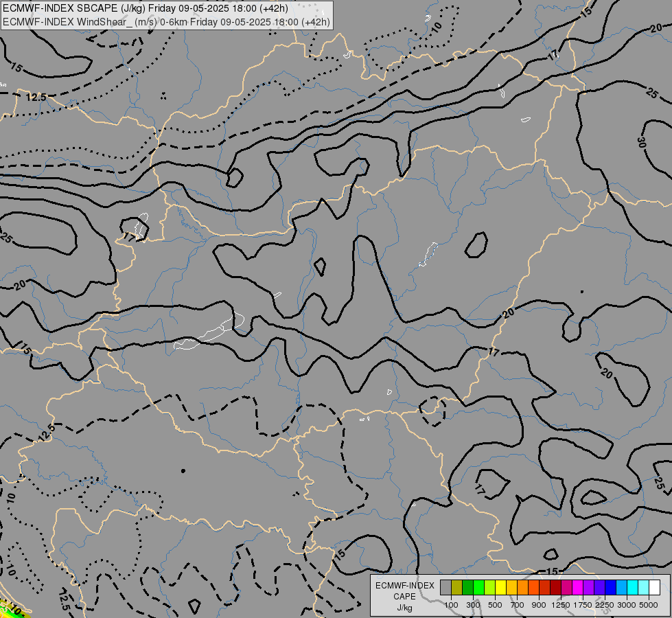672x618 pixels.
Task: Select the bright cyan legend swatch
Action: coord(633,588)
